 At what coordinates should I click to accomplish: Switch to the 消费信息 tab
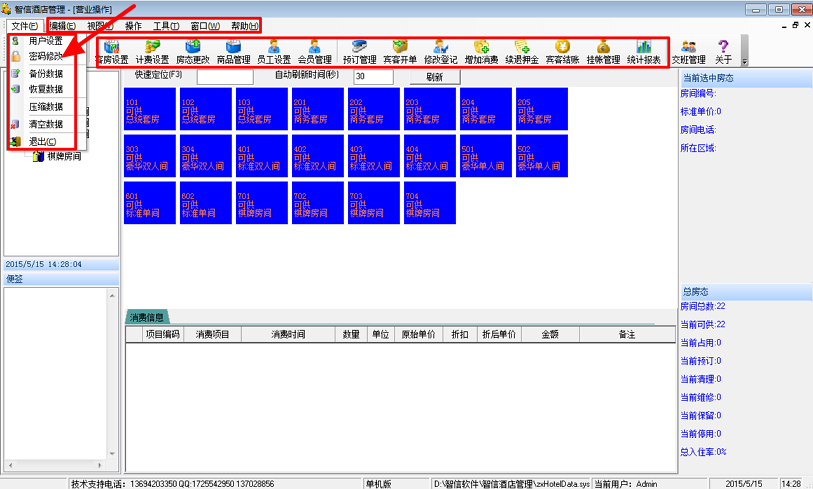click(x=147, y=317)
